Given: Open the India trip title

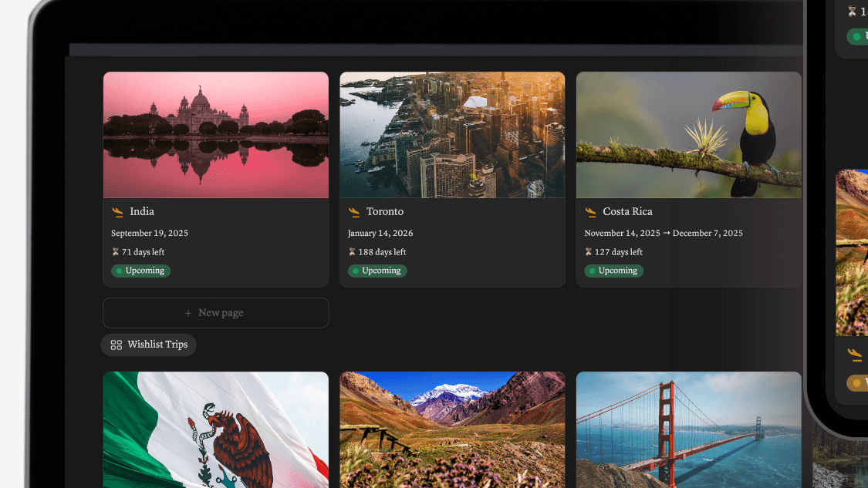Looking at the screenshot, I should point(142,211).
